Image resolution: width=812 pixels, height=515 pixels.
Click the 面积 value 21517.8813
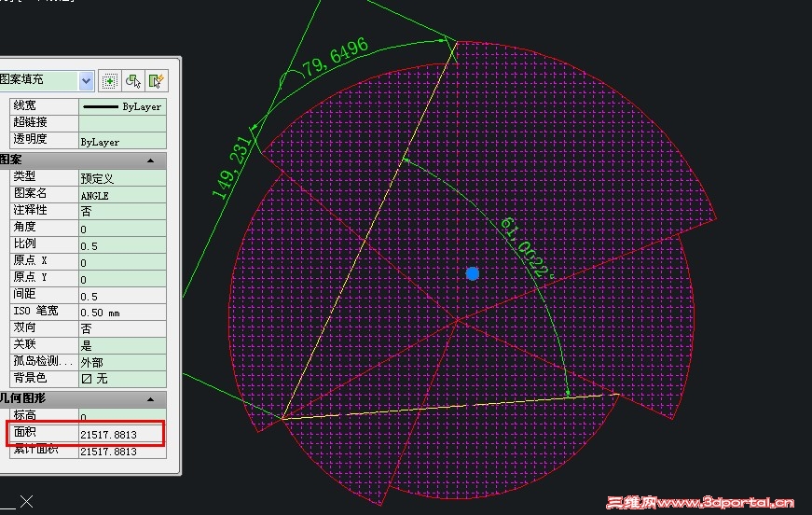122,434
